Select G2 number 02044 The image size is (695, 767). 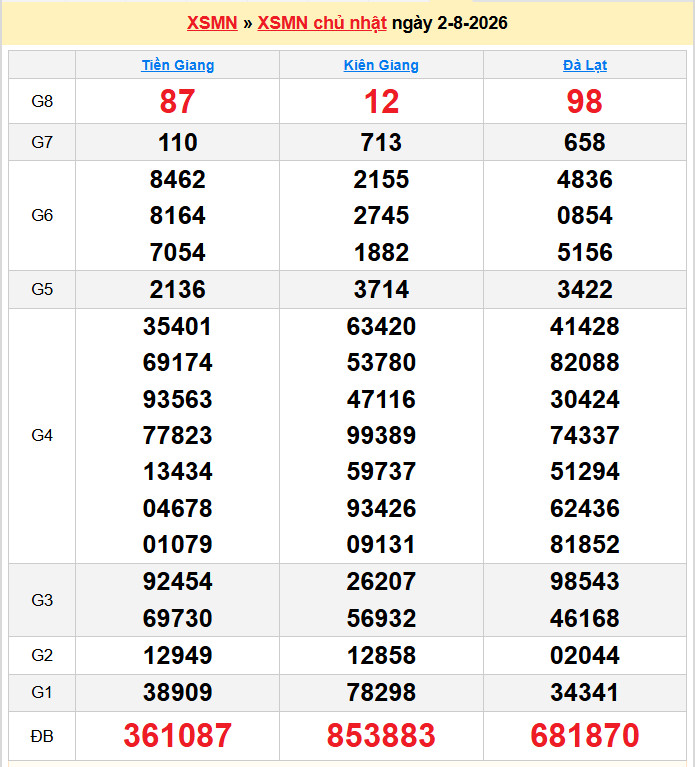(x=584, y=655)
